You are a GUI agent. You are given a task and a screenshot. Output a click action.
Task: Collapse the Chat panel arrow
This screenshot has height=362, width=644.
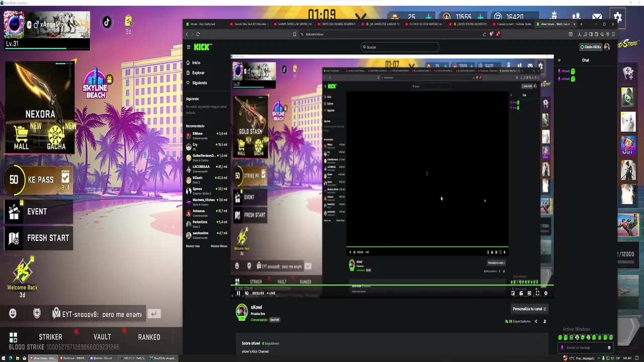tap(559, 60)
